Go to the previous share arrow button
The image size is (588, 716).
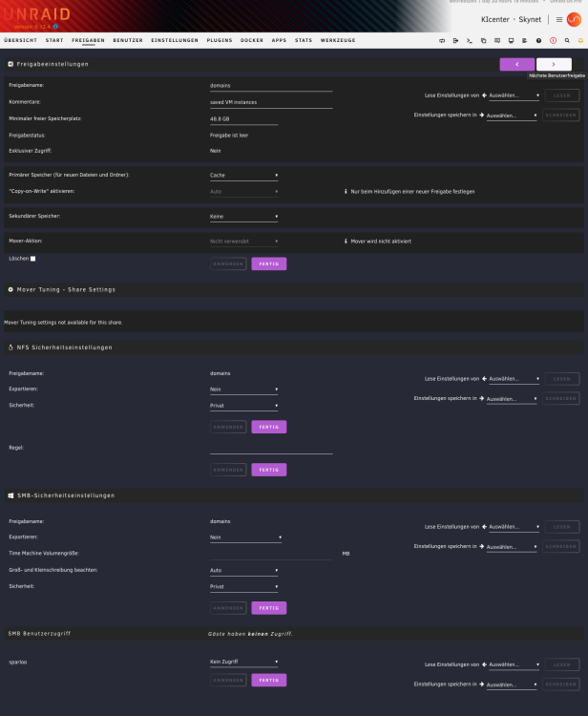tap(517, 64)
